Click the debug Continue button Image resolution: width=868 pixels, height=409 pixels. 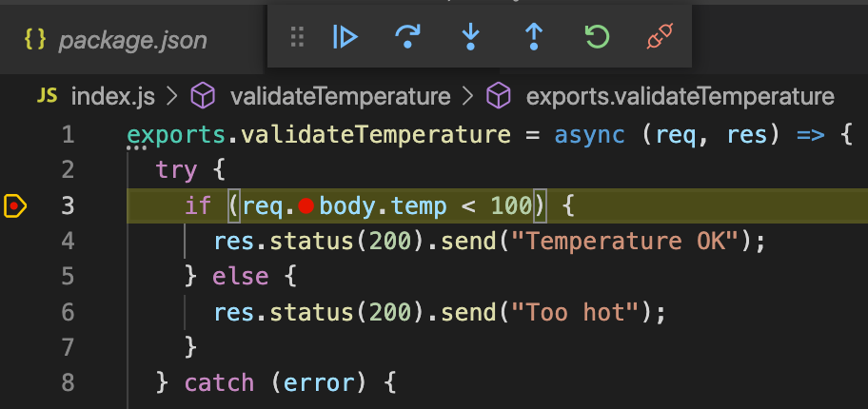point(345,37)
